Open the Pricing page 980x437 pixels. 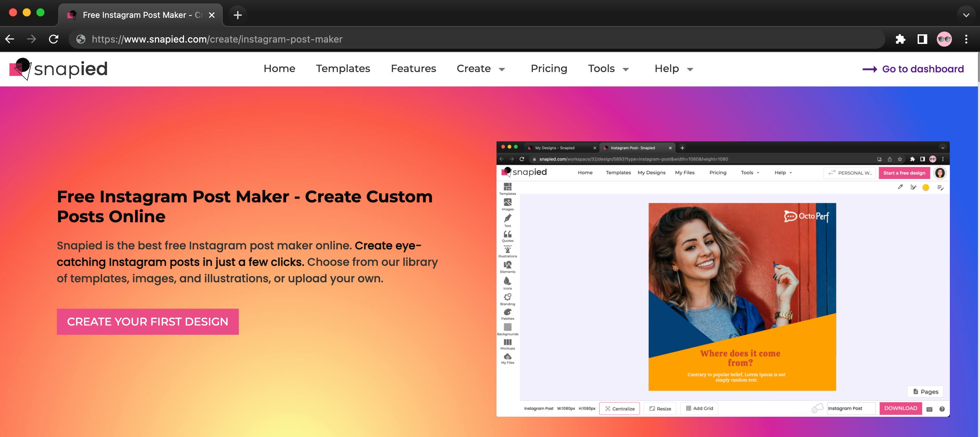pyautogui.click(x=549, y=69)
